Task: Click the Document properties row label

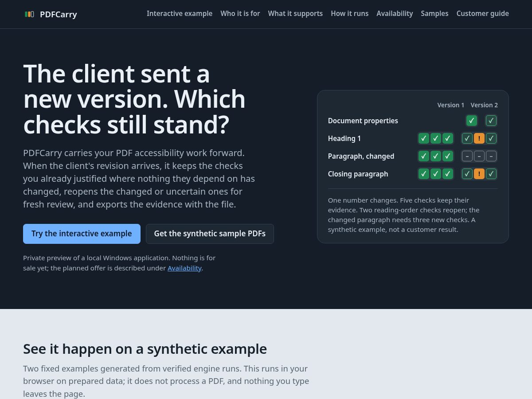Action: [363, 121]
